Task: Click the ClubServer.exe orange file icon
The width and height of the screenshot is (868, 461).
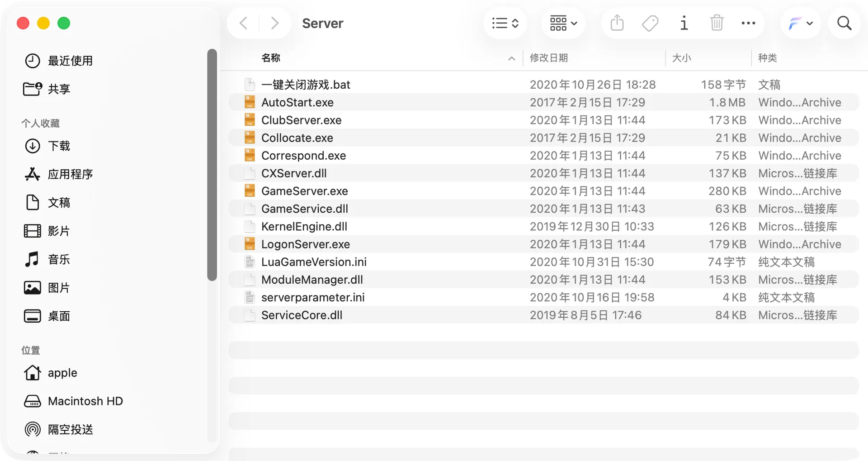Action: point(250,120)
